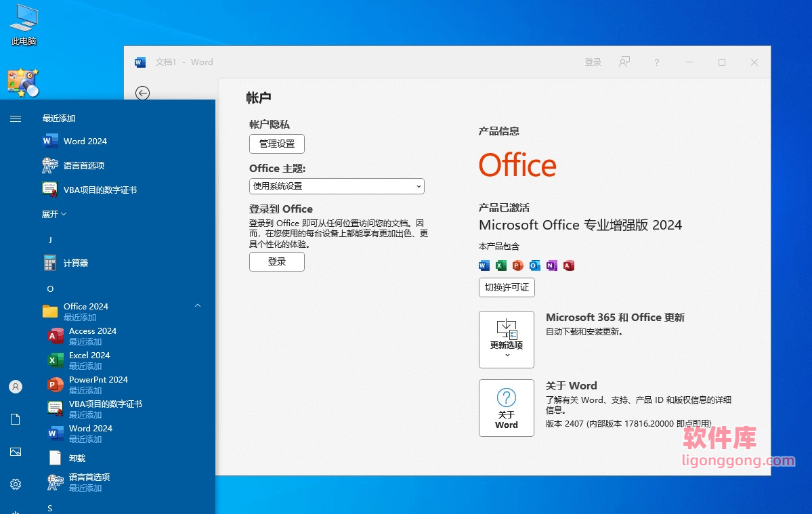Click the 最近添加 heading in Start menu
The image size is (812, 514).
59,119
